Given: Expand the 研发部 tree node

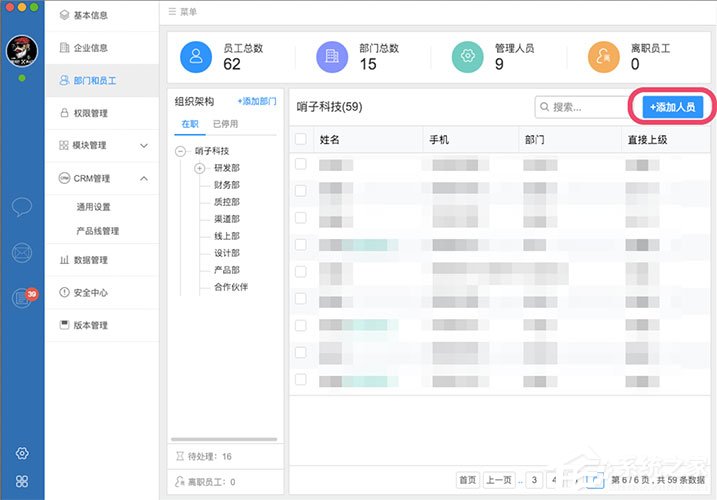Looking at the screenshot, I should (200, 168).
